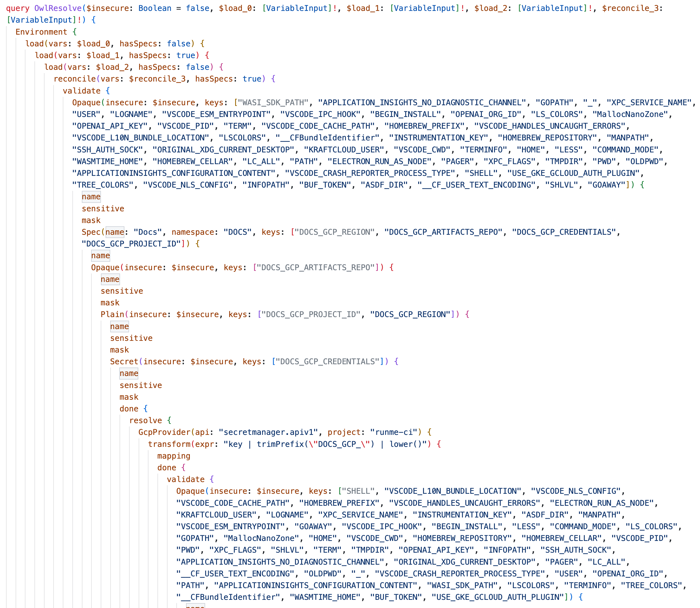Click the highlighted name under Secret
The image size is (700, 608).
[129, 374]
